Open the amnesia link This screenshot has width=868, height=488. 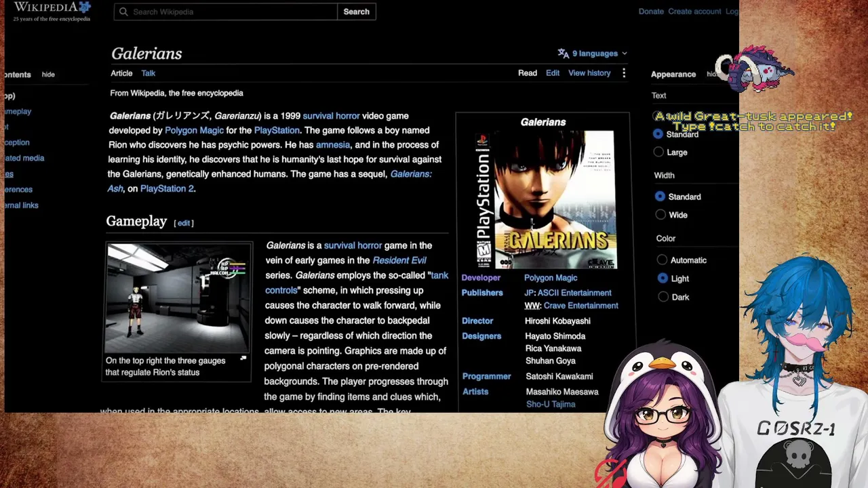[x=333, y=145]
